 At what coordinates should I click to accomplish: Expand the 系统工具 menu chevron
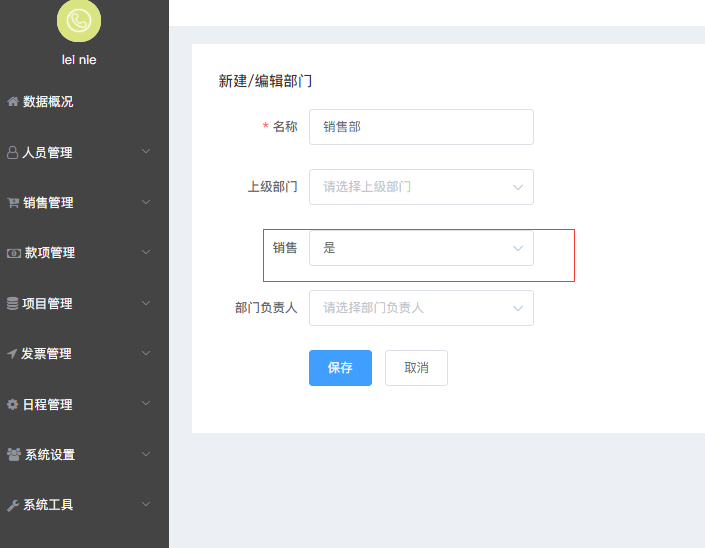pos(146,504)
